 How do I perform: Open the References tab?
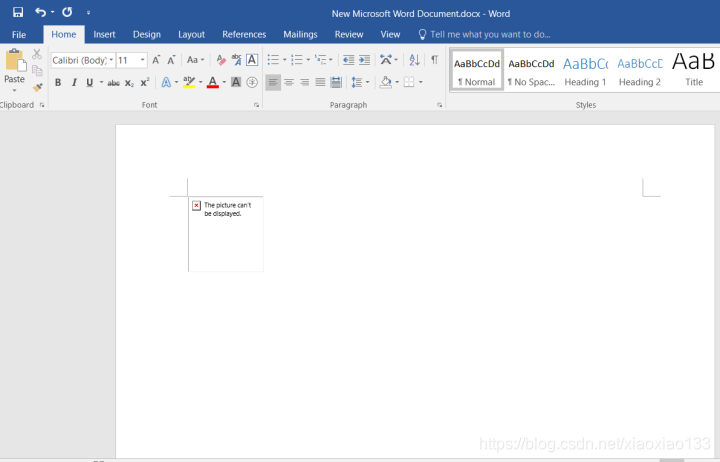(244, 34)
